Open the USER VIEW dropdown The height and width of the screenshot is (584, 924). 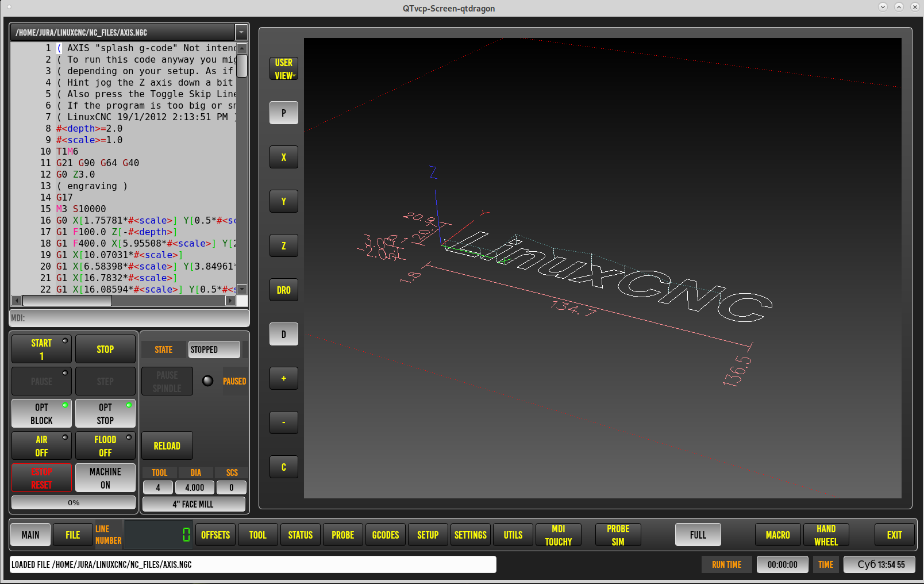(283, 69)
